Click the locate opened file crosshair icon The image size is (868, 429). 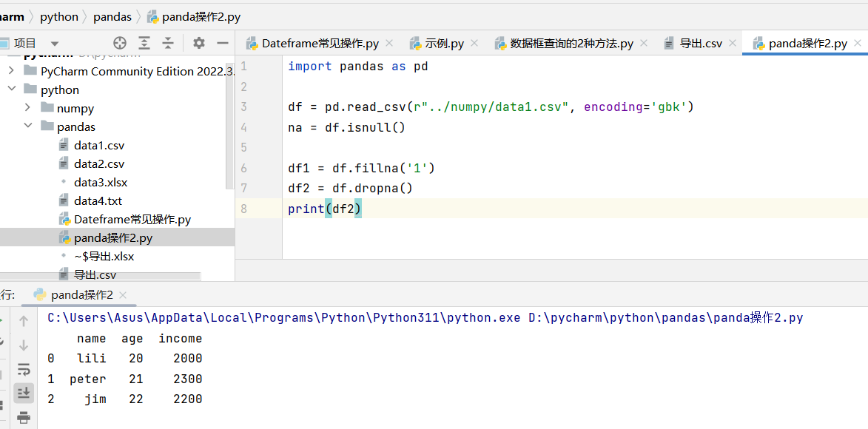click(119, 43)
